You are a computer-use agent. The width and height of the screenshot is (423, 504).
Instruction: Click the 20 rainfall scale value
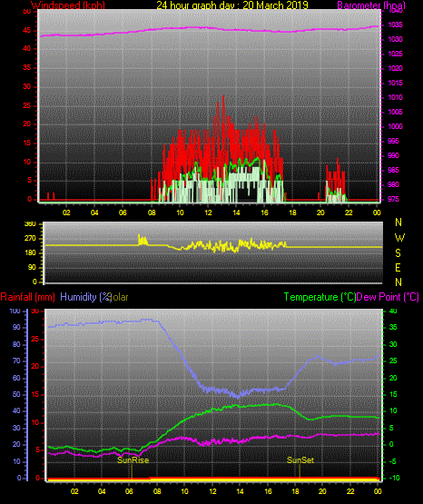click(35, 367)
